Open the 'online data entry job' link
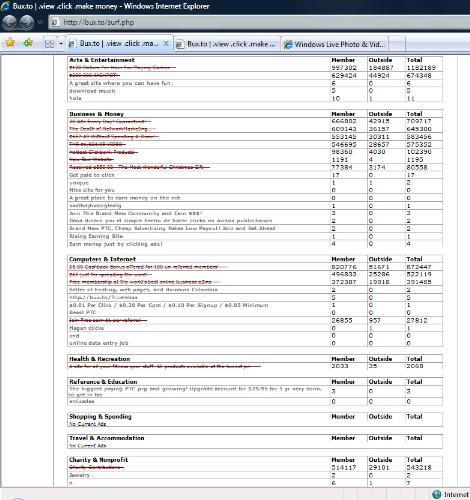470x500 pixels. click(x=98, y=343)
